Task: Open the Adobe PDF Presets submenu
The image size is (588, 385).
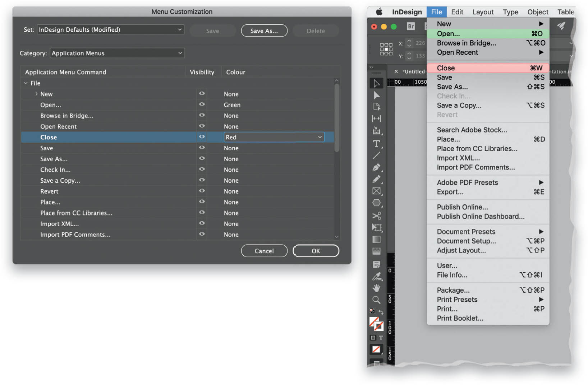Action: 488,182
